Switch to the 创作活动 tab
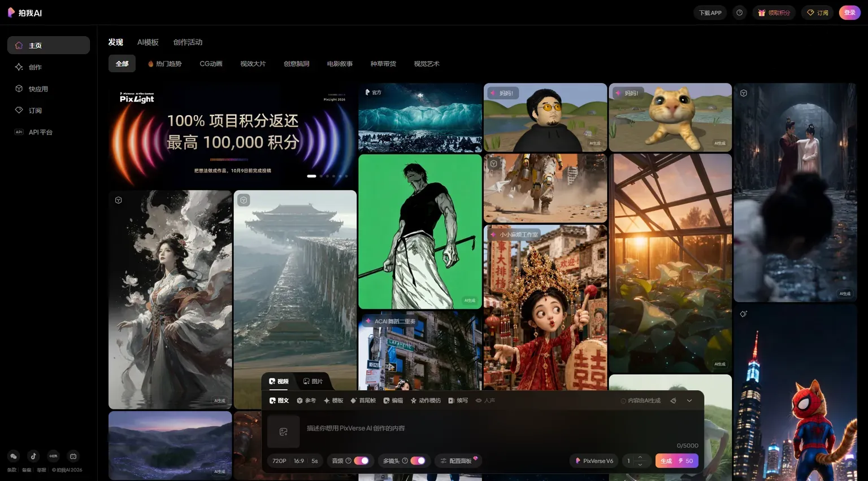 (x=188, y=42)
